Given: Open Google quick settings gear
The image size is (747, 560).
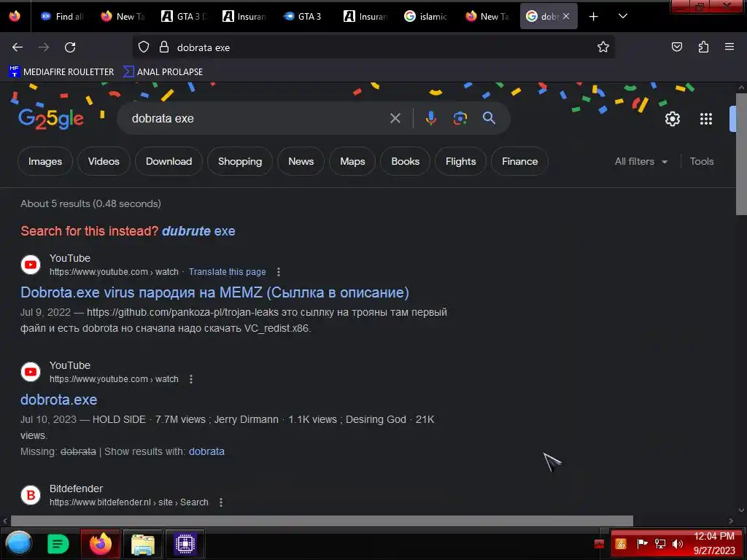Looking at the screenshot, I should [672, 119].
